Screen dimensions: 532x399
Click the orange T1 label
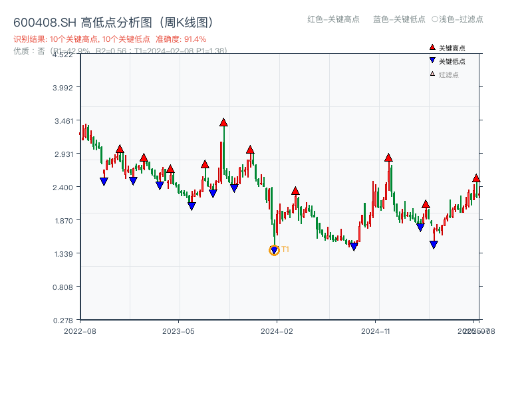pyautogui.click(x=285, y=249)
